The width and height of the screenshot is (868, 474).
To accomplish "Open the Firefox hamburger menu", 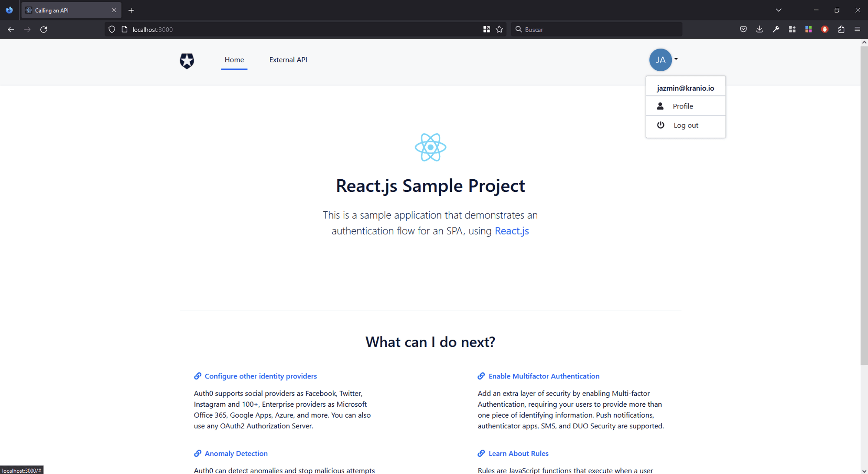I will tap(857, 30).
